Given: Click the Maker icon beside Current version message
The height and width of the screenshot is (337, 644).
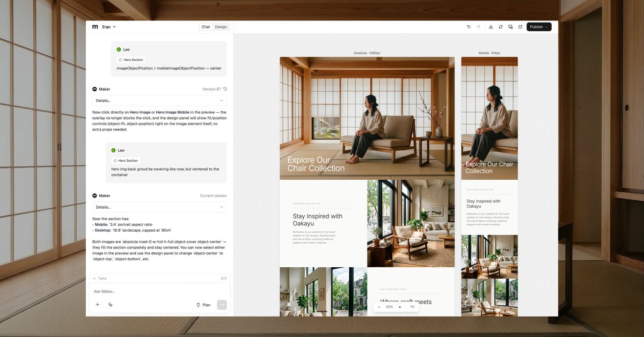Looking at the screenshot, I should pos(95,196).
